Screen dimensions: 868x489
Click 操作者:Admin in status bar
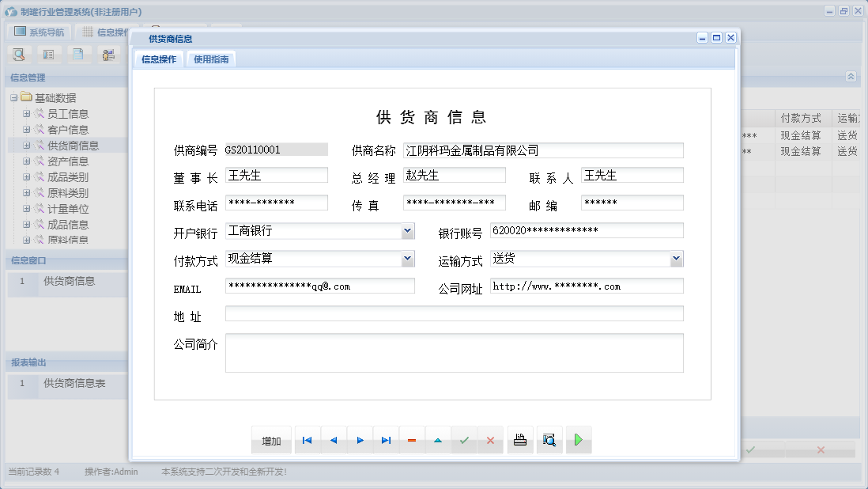[x=111, y=472]
